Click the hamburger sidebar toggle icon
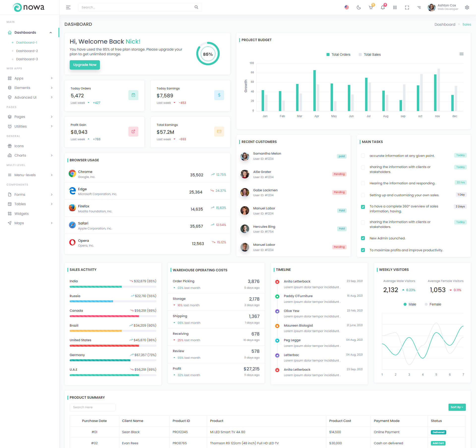Image resolution: width=476 pixels, height=448 pixels. pos(68,7)
